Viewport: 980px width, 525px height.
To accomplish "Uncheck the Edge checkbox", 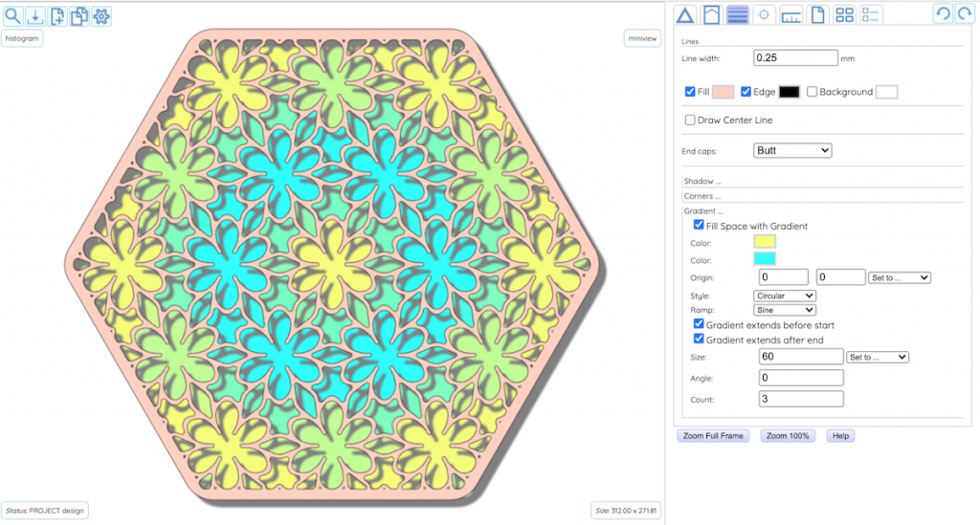I will pos(746,92).
